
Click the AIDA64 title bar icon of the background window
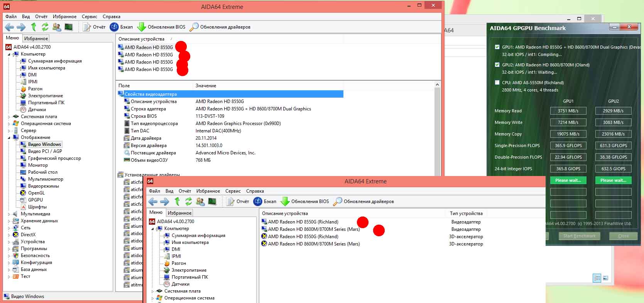(7, 7)
